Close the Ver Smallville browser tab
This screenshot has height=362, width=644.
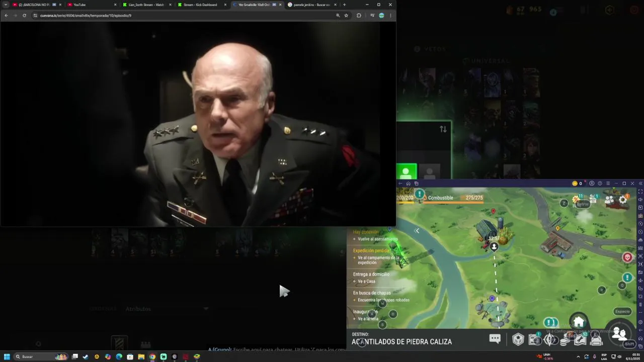[280, 5]
